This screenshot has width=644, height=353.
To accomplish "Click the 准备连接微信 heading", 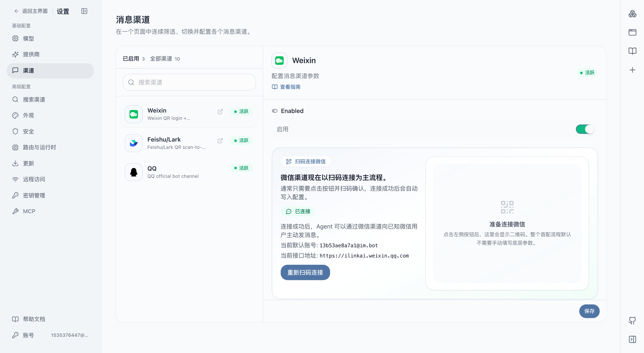I will 507,224.
